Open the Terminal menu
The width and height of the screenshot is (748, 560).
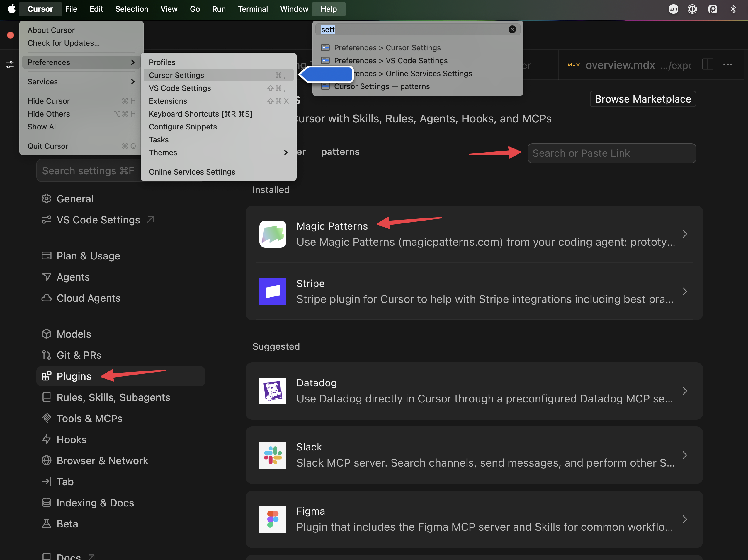[253, 9]
